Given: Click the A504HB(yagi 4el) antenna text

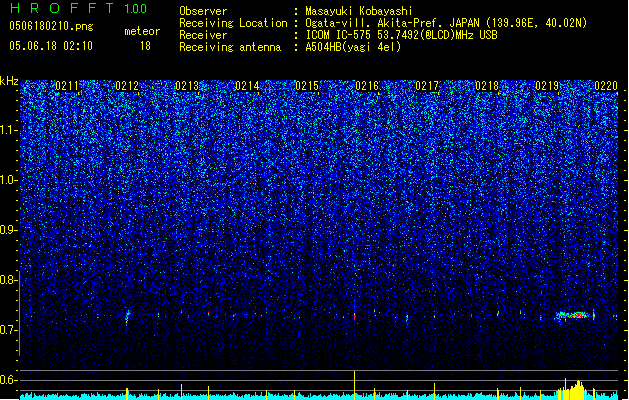Looking at the screenshot, I should (x=353, y=47).
